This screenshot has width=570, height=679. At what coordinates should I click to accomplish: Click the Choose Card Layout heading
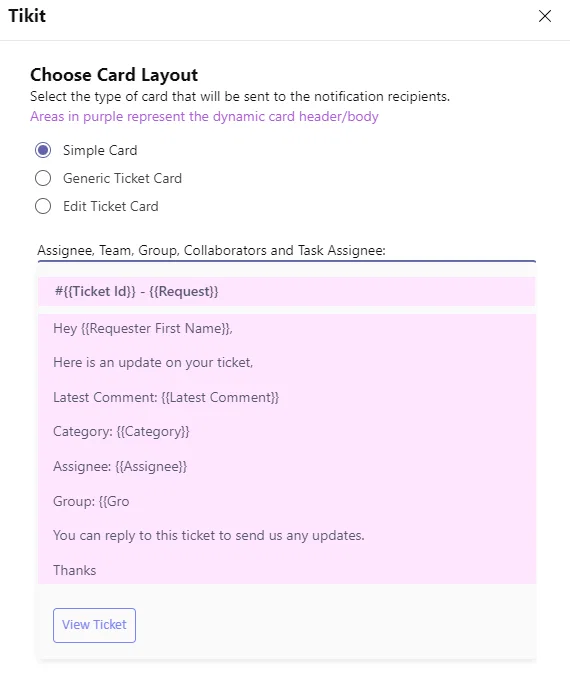point(114,75)
